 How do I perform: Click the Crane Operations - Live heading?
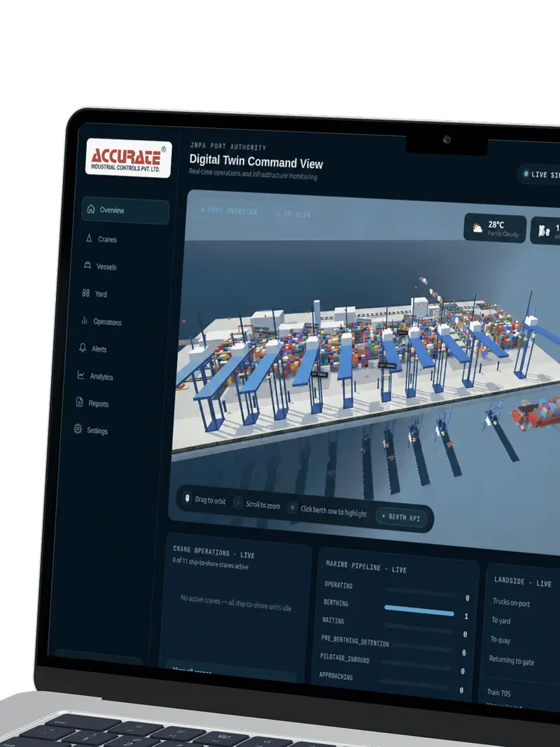coord(213,552)
